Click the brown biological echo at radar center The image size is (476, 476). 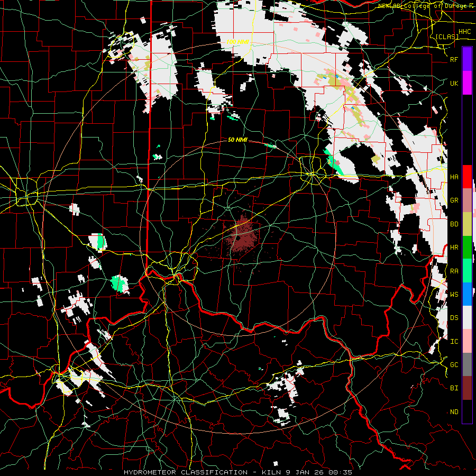coord(241,236)
